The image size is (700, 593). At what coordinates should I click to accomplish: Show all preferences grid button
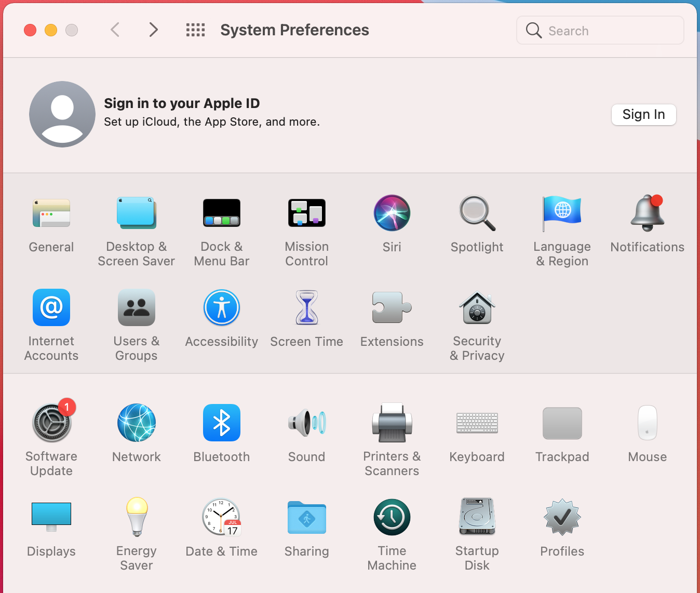pos(195,30)
